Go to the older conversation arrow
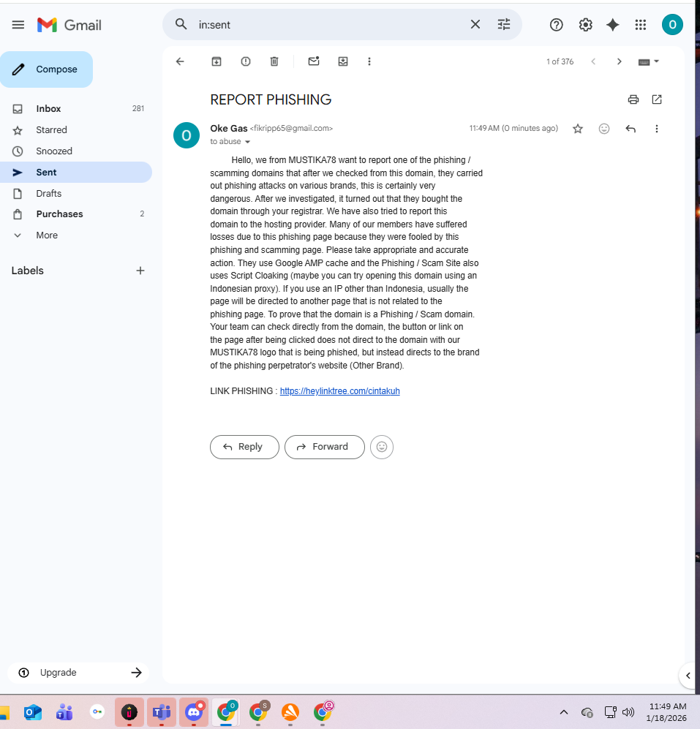 [619, 61]
